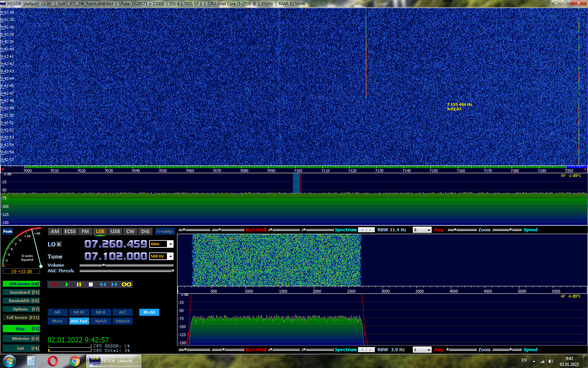This screenshot has width=588, height=368.
Task: Expand the 500 Hz tuning step dropdown
Action: [170, 256]
